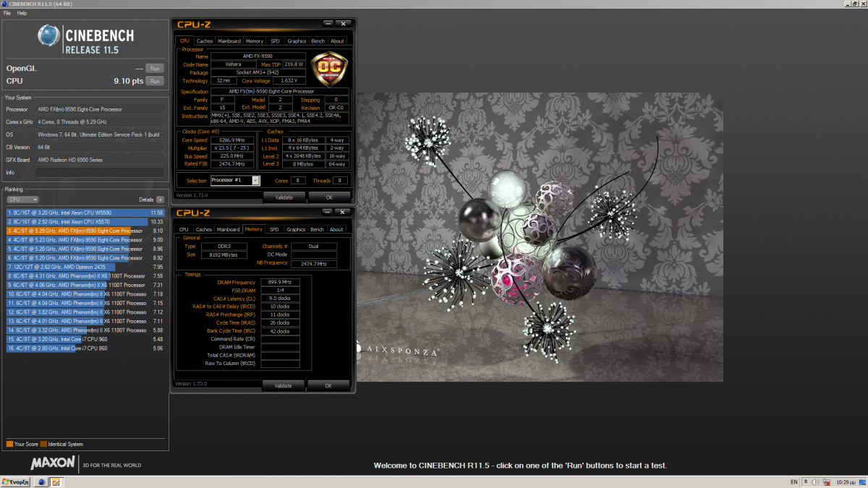Open SPD tab in upper CPU-Z window
Image resolution: width=868 pixels, height=488 pixels.
[x=276, y=41]
